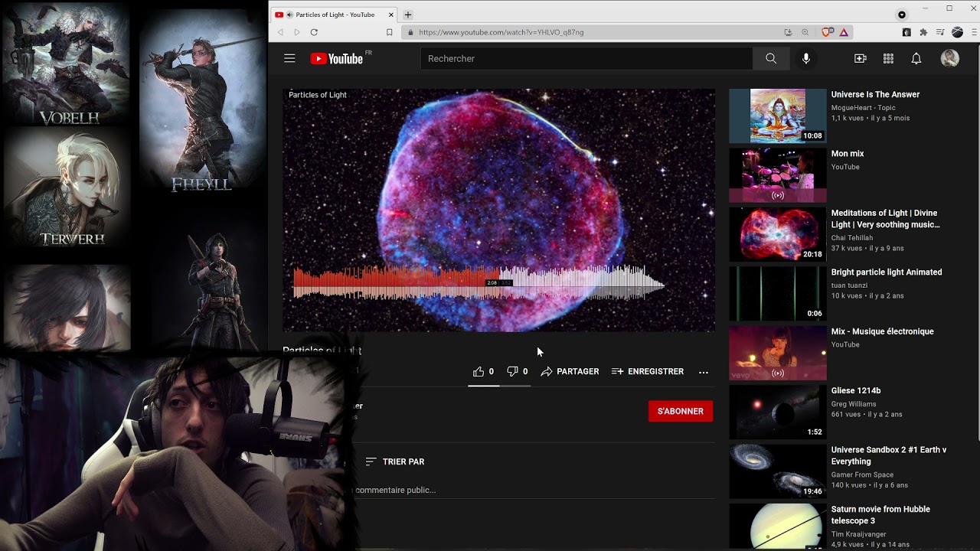Open the Gliese 1214b video title
This screenshot has width=980, height=551.
856,390
